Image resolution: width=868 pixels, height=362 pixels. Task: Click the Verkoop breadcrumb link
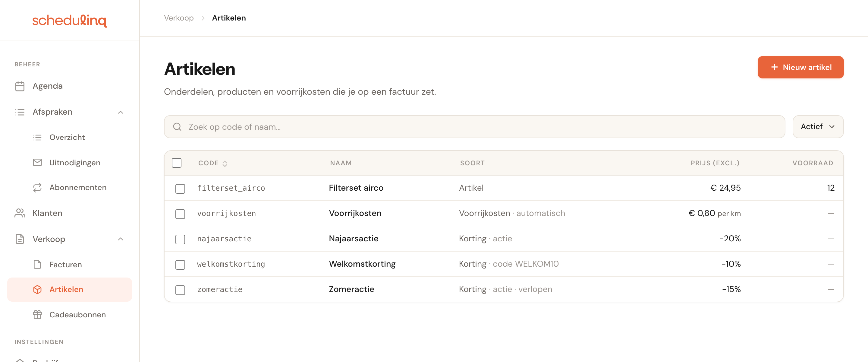tap(179, 18)
